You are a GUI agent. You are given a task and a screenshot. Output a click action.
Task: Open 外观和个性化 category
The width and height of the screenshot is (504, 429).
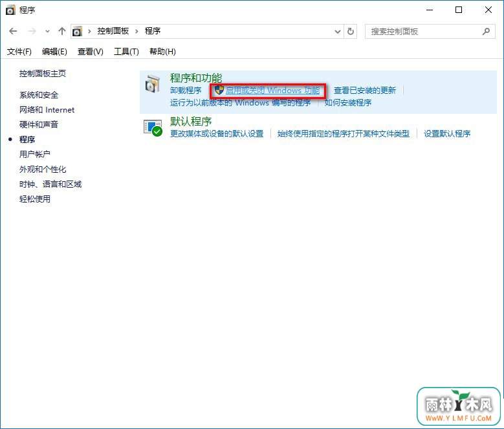coord(43,170)
